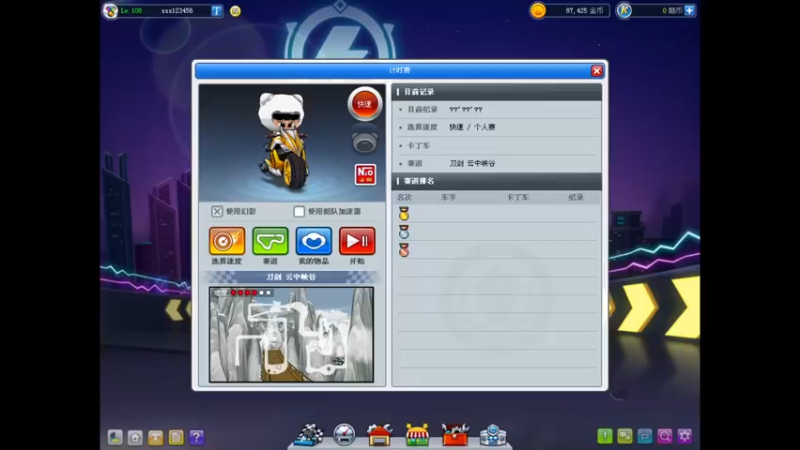The width and height of the screenshot is (800, 450).
Task: Click the track name banner above the map
Action: pyautogui.click(x=291, y=277)
